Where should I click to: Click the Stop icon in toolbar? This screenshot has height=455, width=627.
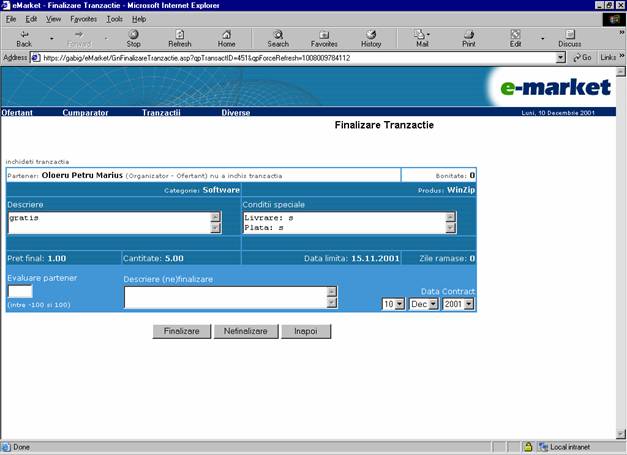pyautogui.click(x=133, y=38)
